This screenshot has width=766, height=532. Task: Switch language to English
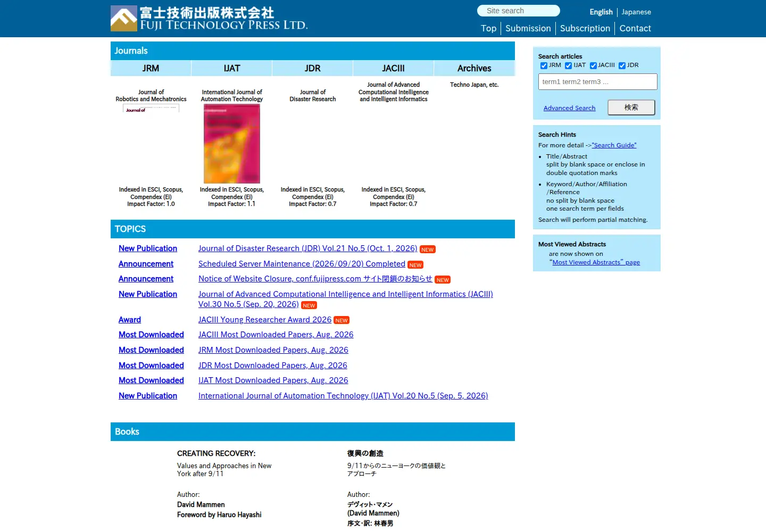tap(601, 12)
